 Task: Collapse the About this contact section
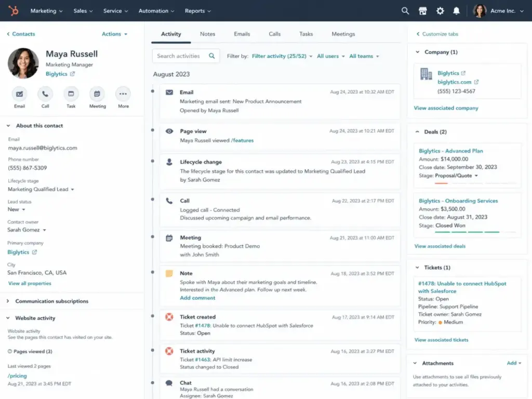8,126
